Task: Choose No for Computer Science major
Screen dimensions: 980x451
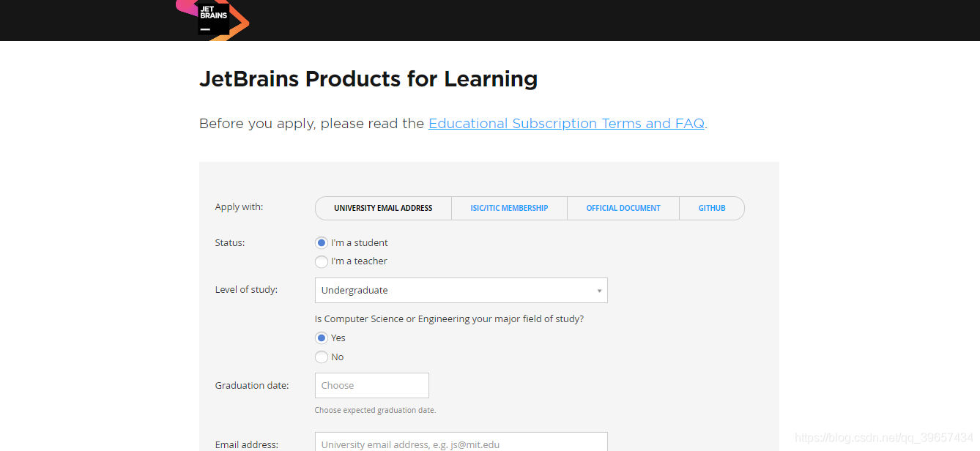Action: [322, 357]
